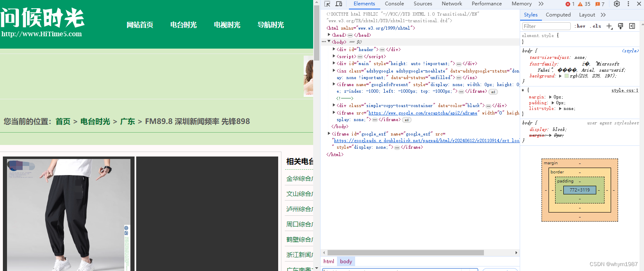Click 电台时光 in the site navigation
Viewport: 644px width, 271px height.
184,25
